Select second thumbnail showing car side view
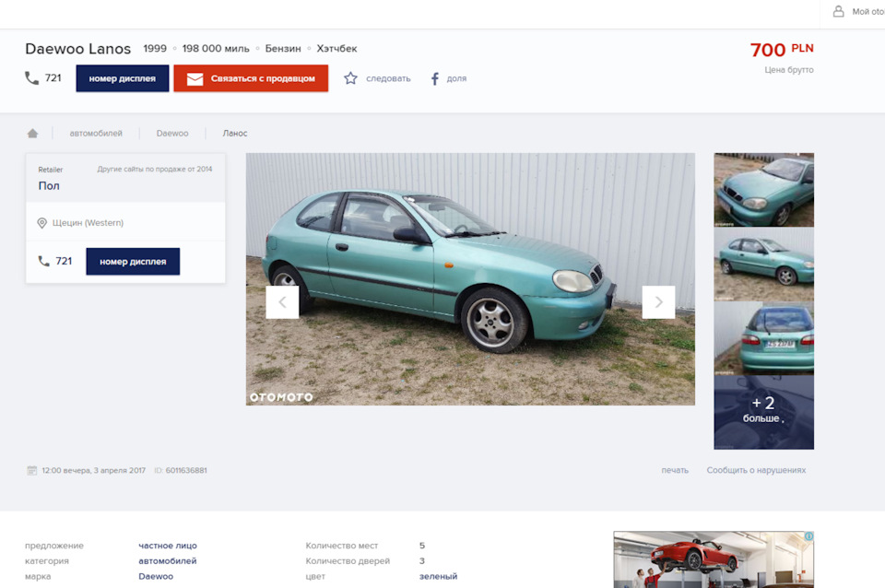Screen dimensions: 885x588 [x=763, y=265]
